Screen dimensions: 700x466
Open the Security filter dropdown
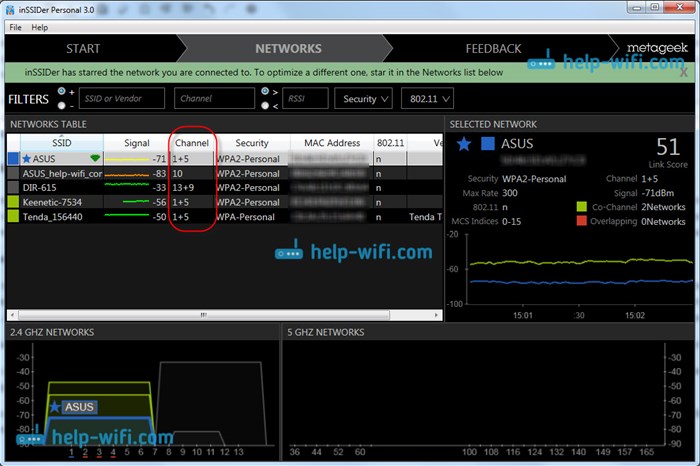[x=363, y=99]
